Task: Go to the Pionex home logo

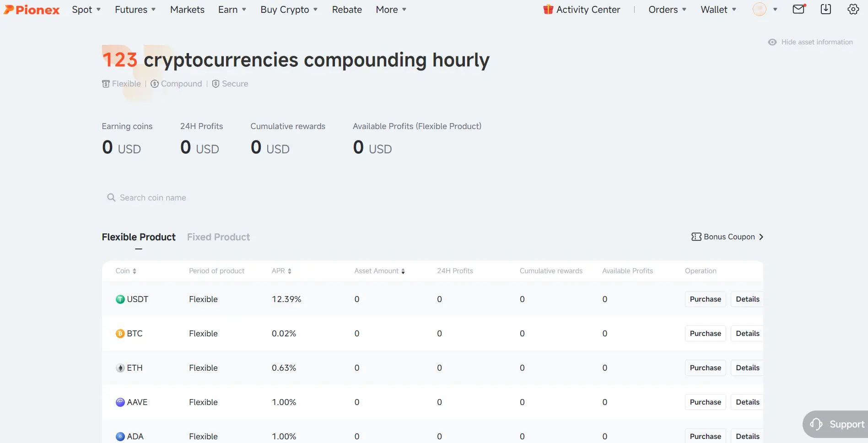Action: pos(32,10)
